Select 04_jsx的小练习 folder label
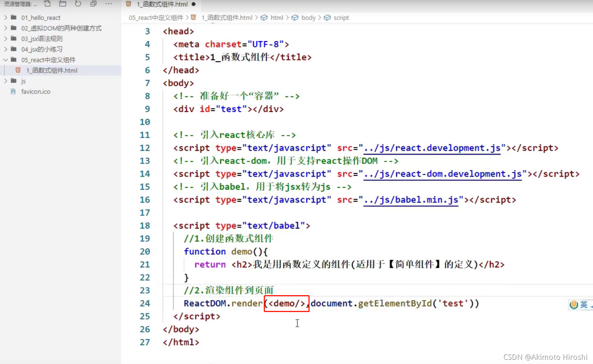Image resolution: width=593 pixels, height=364 pixels. [x=42, y=49]
